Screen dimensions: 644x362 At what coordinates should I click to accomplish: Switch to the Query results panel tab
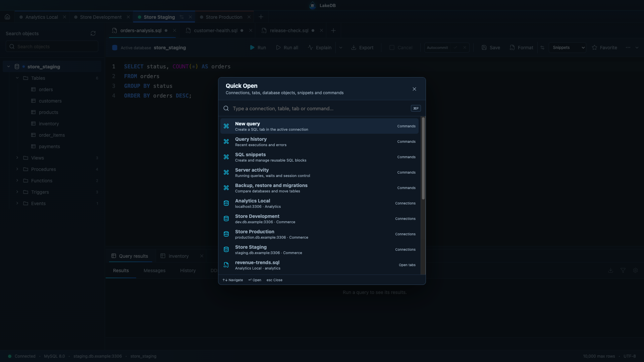coord(130,256)
